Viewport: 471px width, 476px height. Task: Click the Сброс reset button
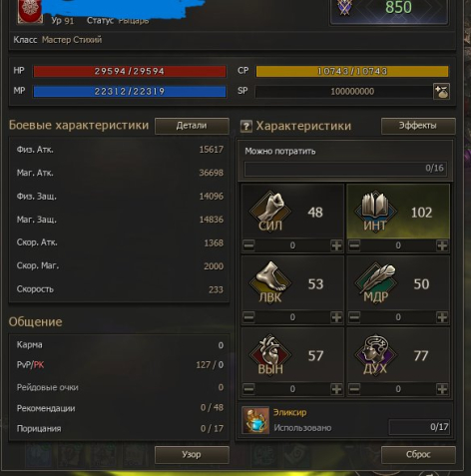click(418, 454)
